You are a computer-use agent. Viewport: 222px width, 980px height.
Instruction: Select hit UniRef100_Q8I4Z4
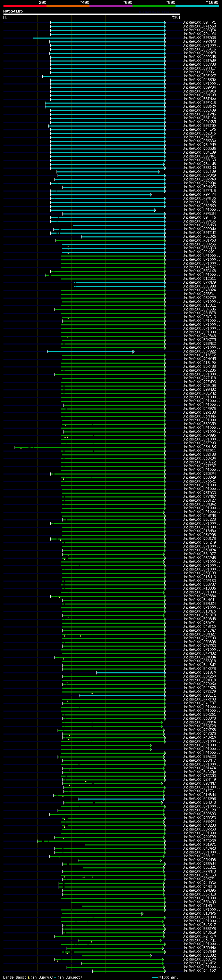tap(199, 768)
